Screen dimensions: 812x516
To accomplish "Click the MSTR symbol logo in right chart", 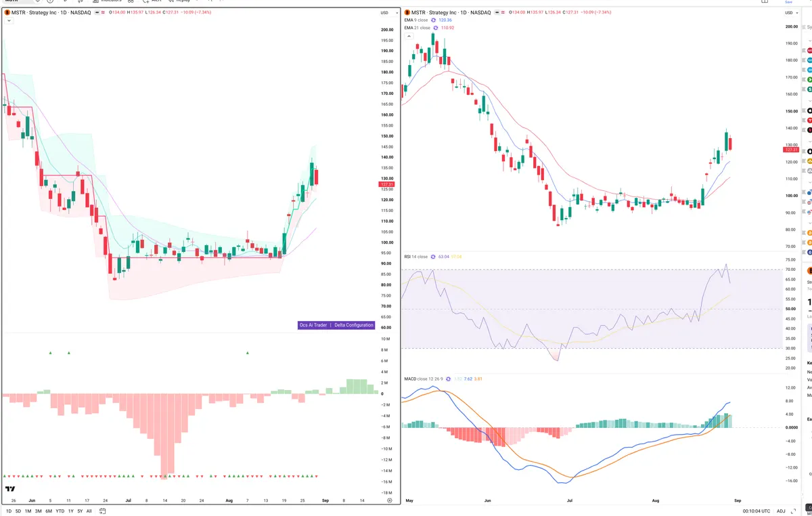I will point(407,12).
